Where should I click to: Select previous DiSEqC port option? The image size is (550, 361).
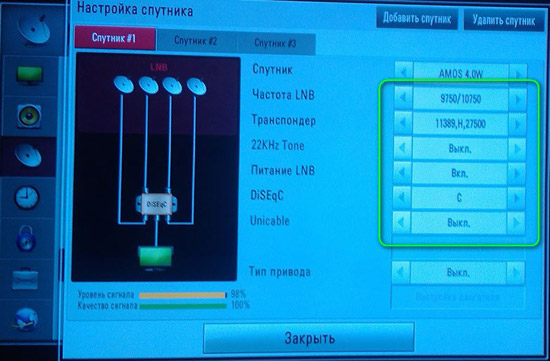point(402,197)
